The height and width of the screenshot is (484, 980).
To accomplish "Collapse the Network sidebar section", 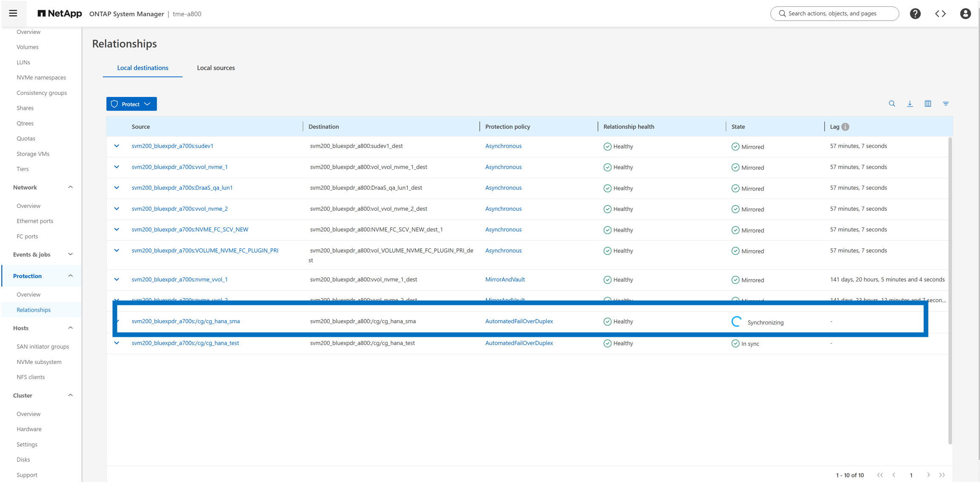I will 70,188.
